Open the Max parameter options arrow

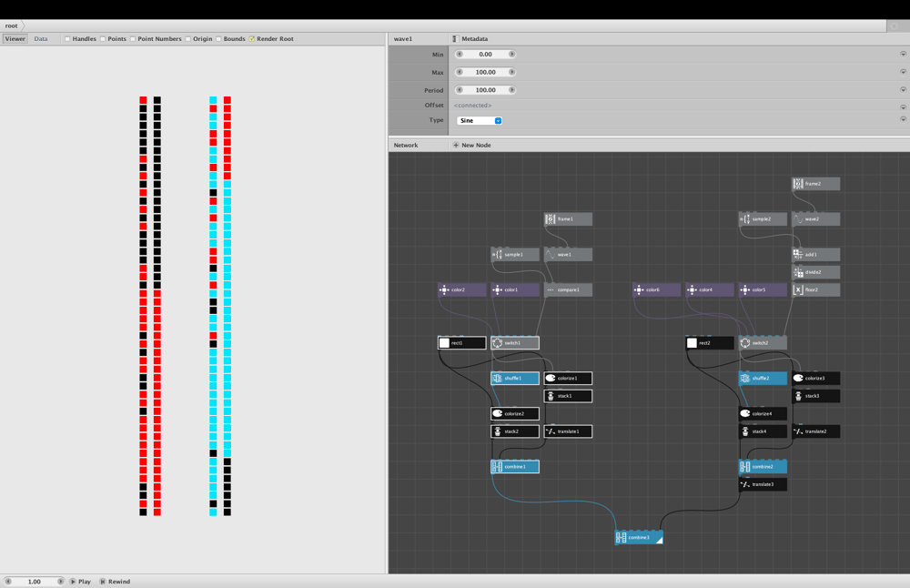click(903, 72)
